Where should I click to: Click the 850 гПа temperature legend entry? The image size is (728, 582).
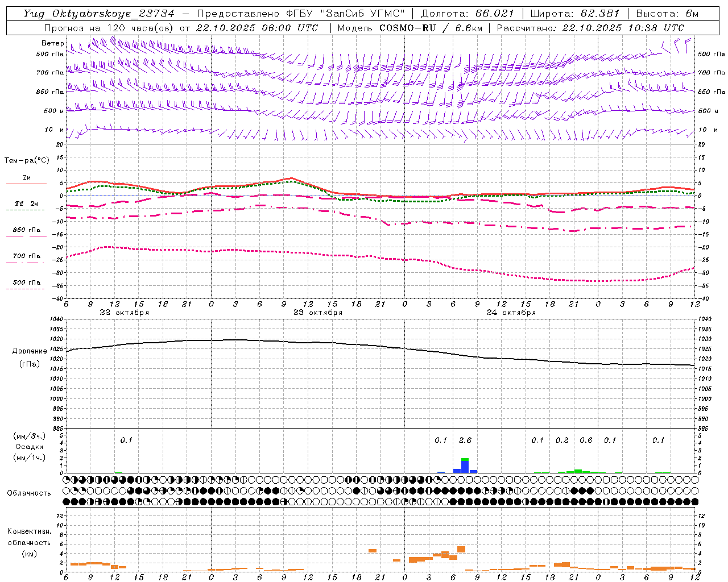click(x=26, y=230)
